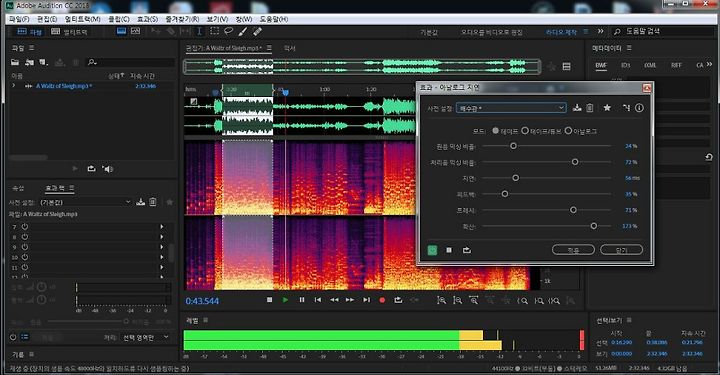Open effect list arrow for slot 8

[162, 237]
